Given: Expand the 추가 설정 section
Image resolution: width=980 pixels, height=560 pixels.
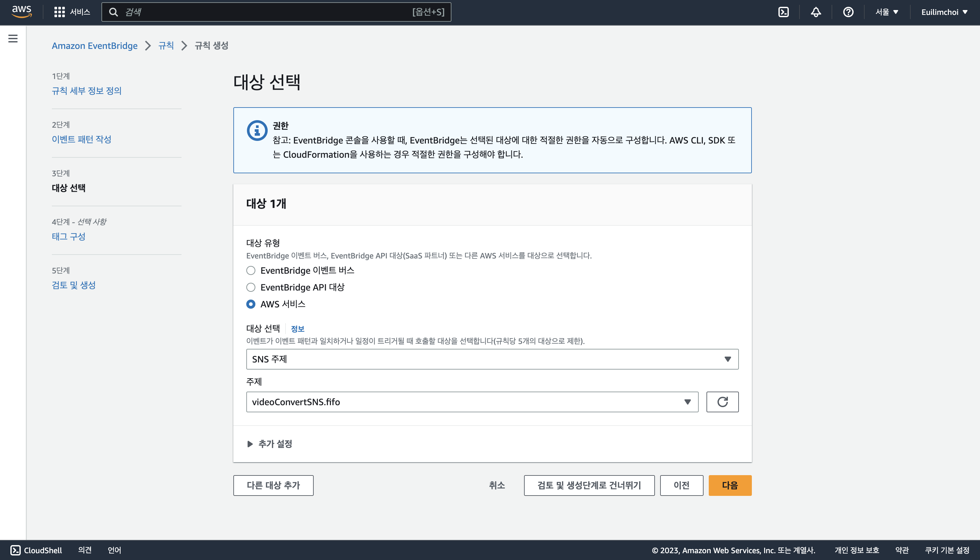Looking at the screenshot, I should click(x=270, y=444).
